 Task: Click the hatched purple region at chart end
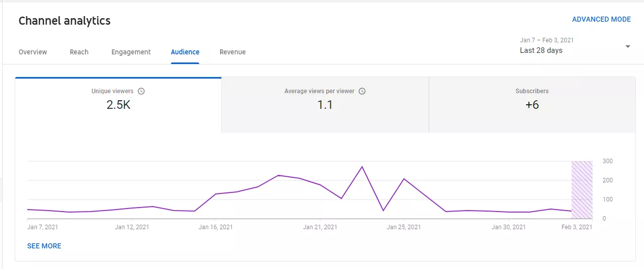581,189
